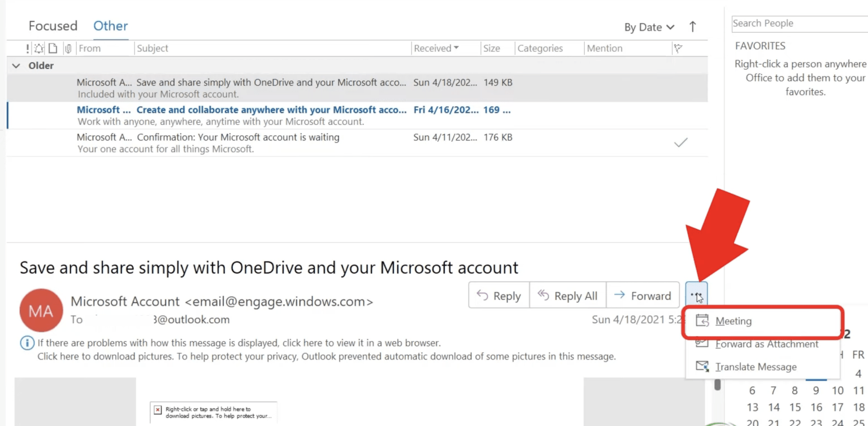The width and height of the screenshot is (868, 426).
Task: Select date 14 on the calendar
Action: click(774, 407)
